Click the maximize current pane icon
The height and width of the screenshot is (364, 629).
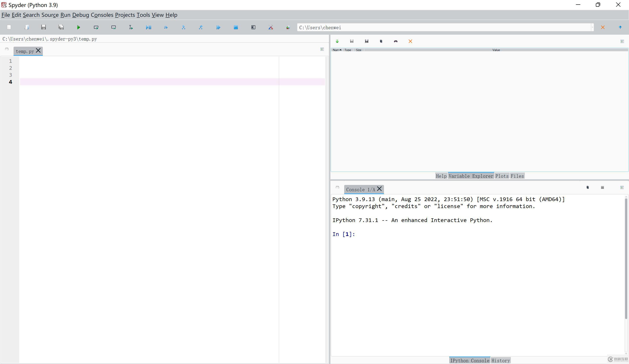[254, 27]
